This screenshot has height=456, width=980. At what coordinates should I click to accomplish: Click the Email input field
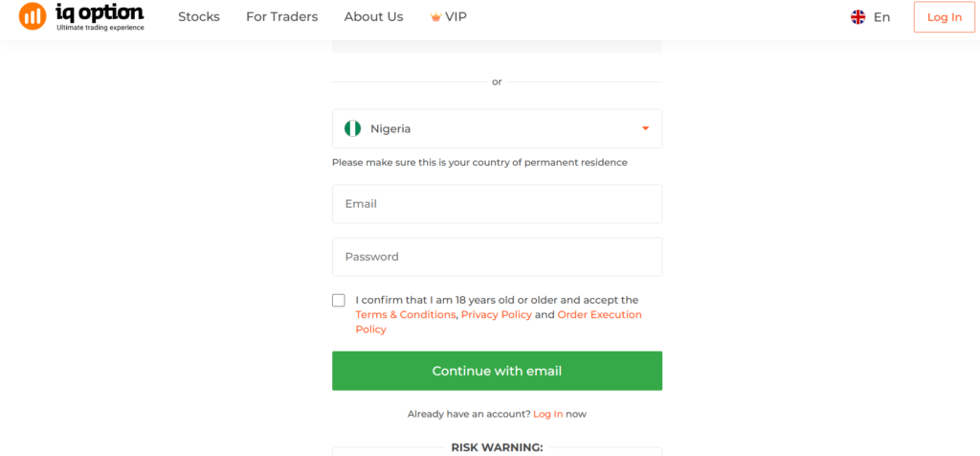497,204
